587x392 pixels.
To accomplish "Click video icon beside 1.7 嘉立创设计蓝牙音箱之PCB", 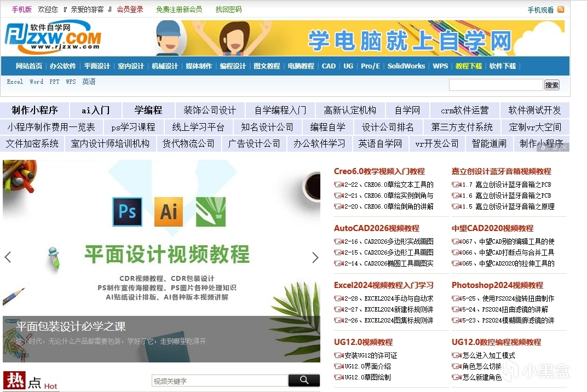I will (456, 185).
